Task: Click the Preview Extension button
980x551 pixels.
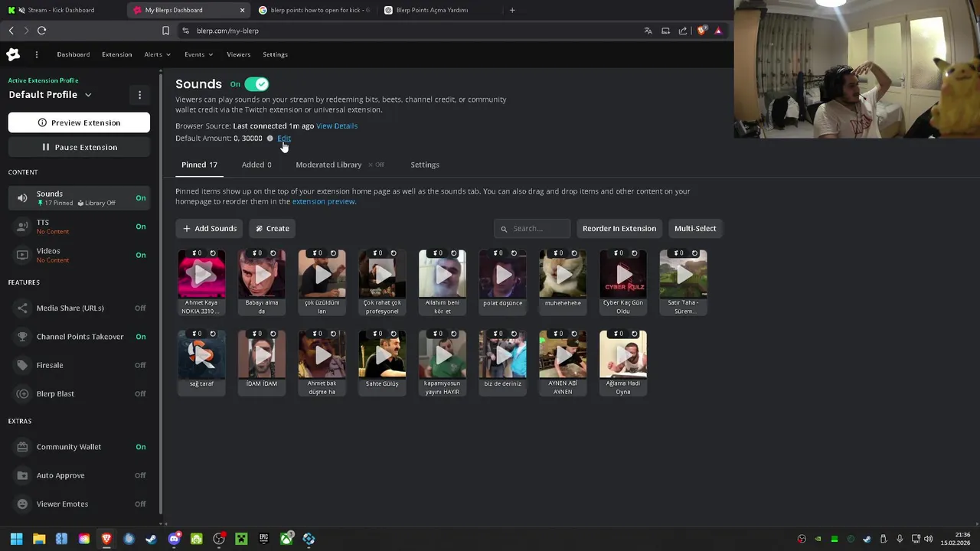Action: click(x=79, y=122)
